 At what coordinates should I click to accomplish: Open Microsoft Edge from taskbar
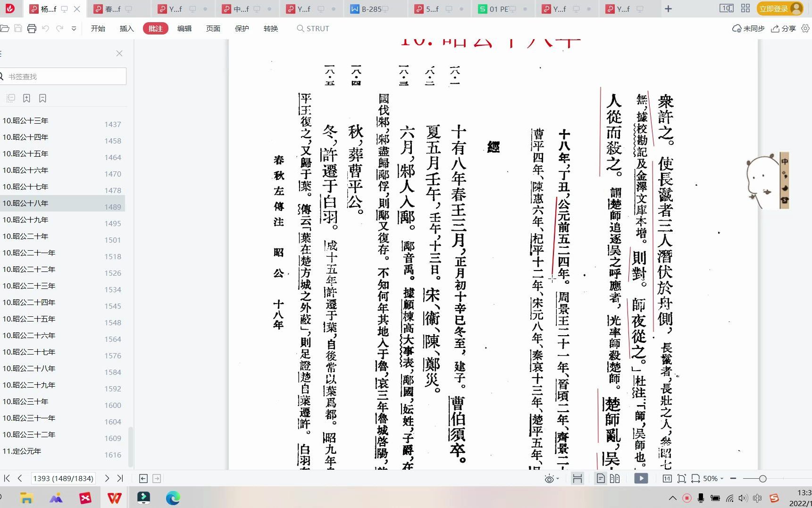click(x=173, y=498)
